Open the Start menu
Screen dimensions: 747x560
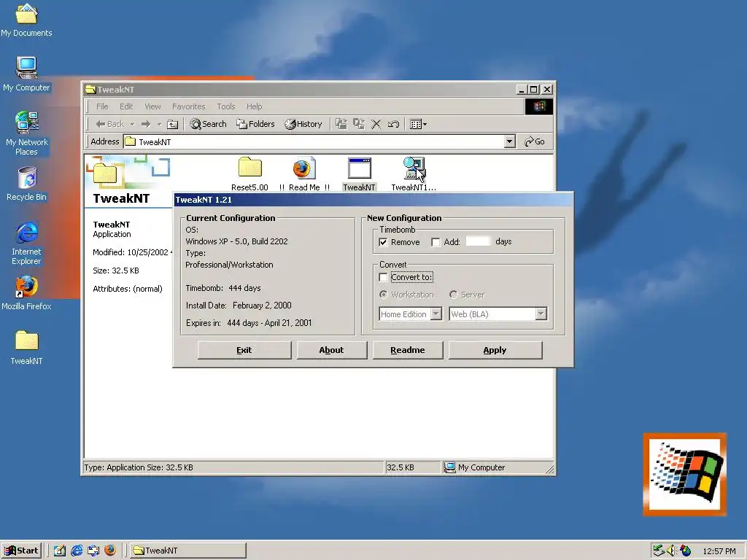(21, 551)
